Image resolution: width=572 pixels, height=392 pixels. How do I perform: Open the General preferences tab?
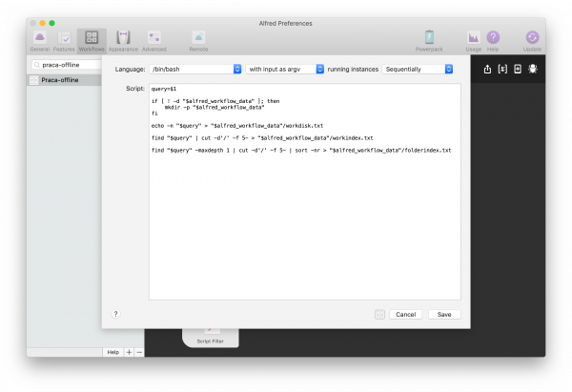(x=40, y=41)
